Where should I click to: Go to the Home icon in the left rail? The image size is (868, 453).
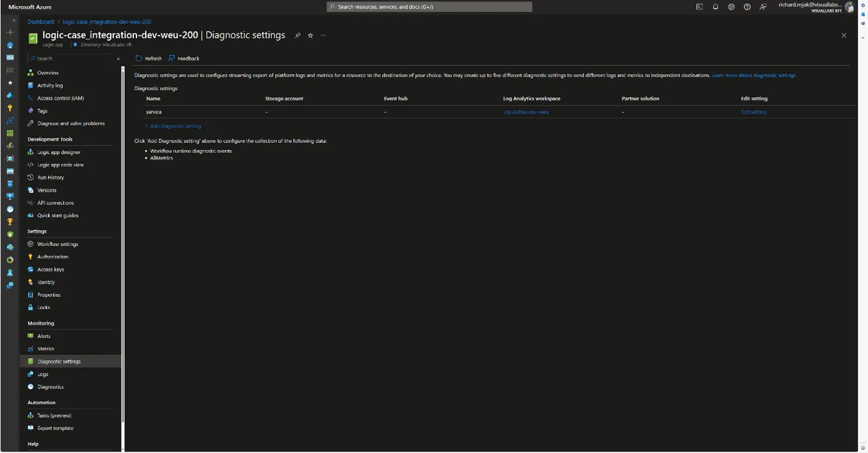tap(10, 45)
